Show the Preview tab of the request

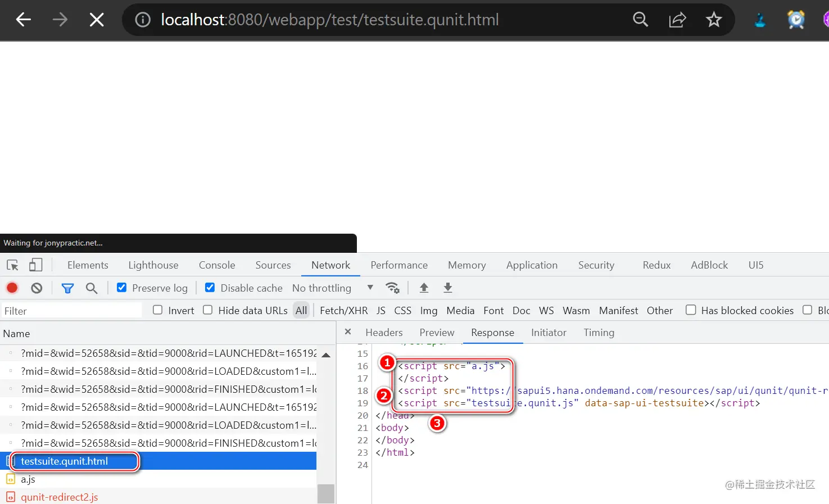(437, 333)
